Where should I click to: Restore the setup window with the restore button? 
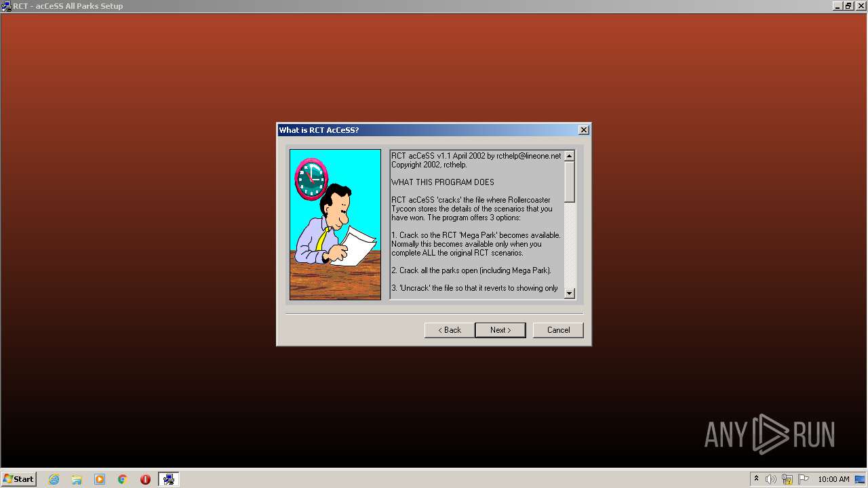point(848,6)
